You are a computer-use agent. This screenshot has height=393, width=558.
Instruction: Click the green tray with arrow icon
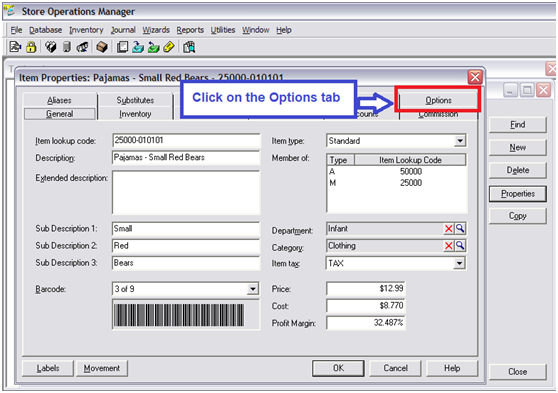click(x=153, y=47)
